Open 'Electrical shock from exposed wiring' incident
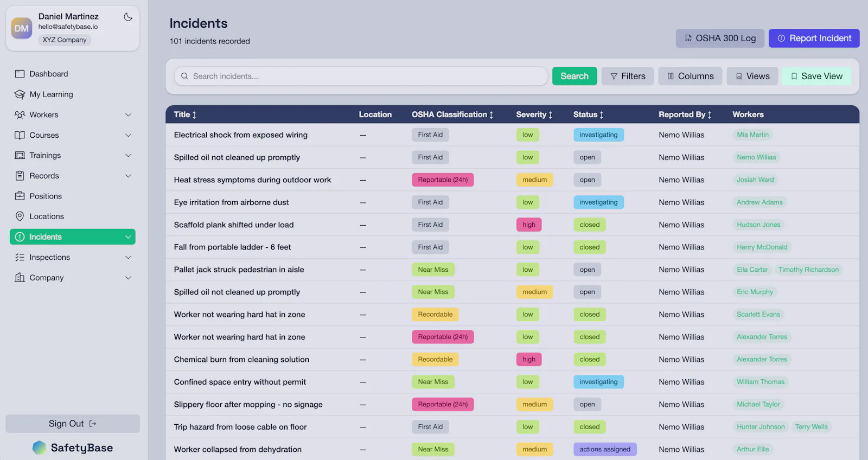Viewport: 868px width, 460px height. 241,135
